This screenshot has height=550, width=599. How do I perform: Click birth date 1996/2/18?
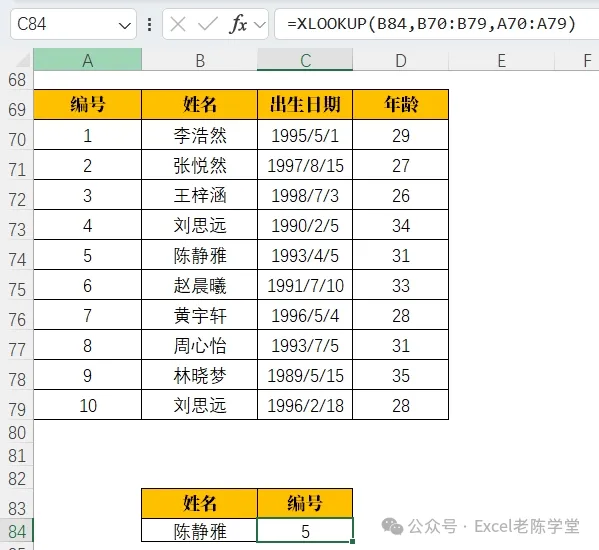[305, 405]
